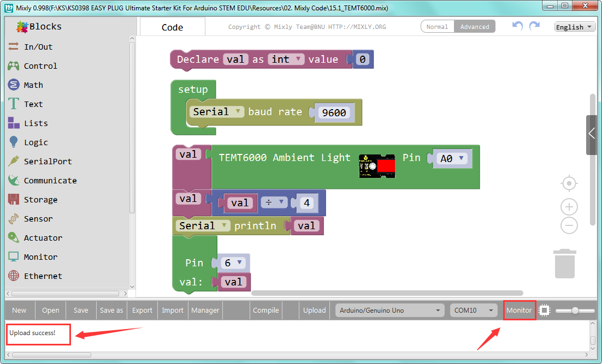
Task: Open the serial Monitor button in toolbar
Action: coord(519,311)
